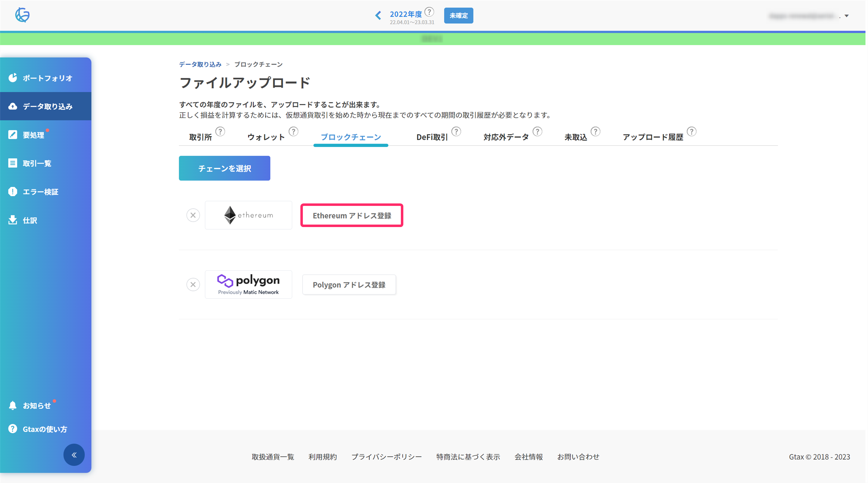Follow データ取り込み breadcrumb link
The width and height of the screenshot is (868, 483).
click(200, 64)
